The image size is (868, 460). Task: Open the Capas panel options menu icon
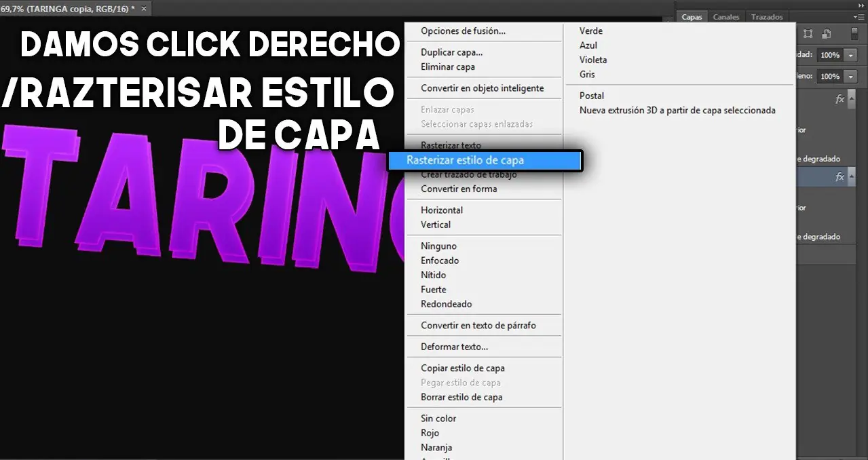tap(858, 17)
